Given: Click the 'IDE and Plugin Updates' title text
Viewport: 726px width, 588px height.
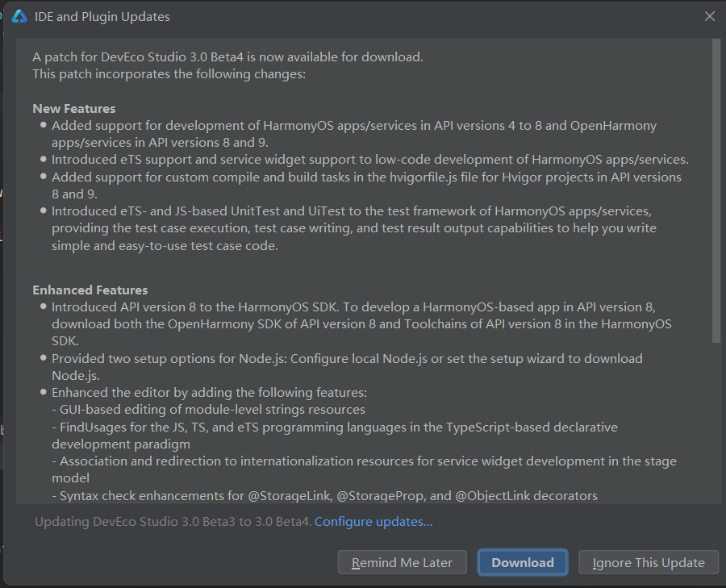Looking at the screenshot, I should click(102, 17).
